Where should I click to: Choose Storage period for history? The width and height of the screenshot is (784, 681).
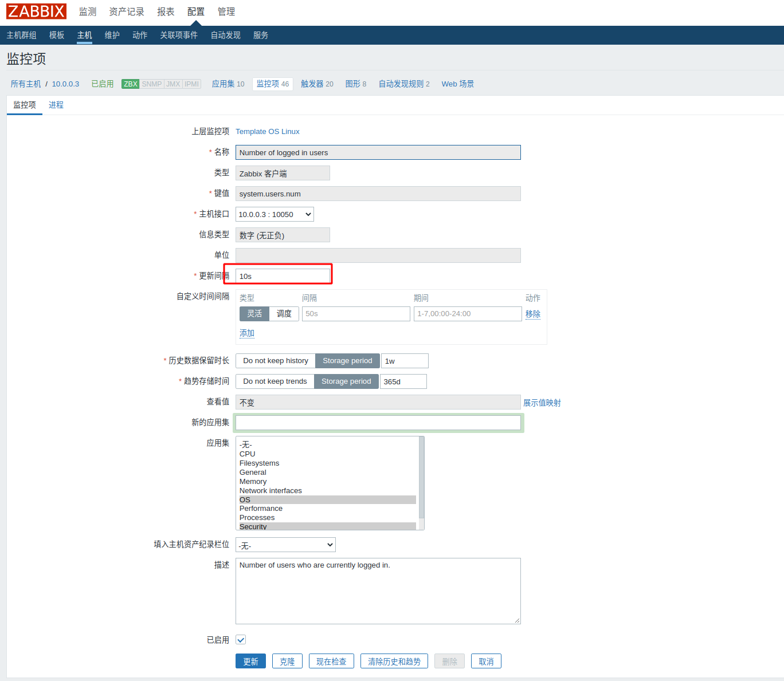347,361
